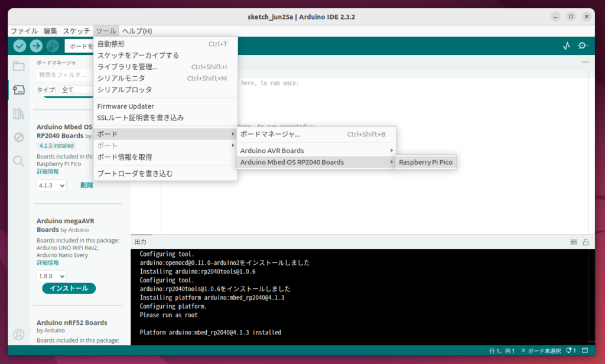The width and height of the screenshot is (605, 364).
Task: Click the インストール button for megaAVR Boards
Action: point(69,288)
